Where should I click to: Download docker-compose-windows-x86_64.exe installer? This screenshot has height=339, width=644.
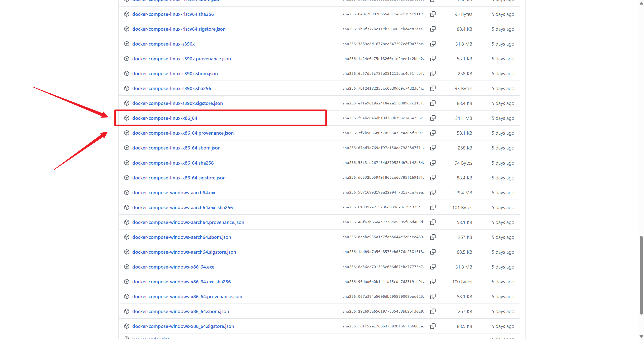click(x=173, y=267)
